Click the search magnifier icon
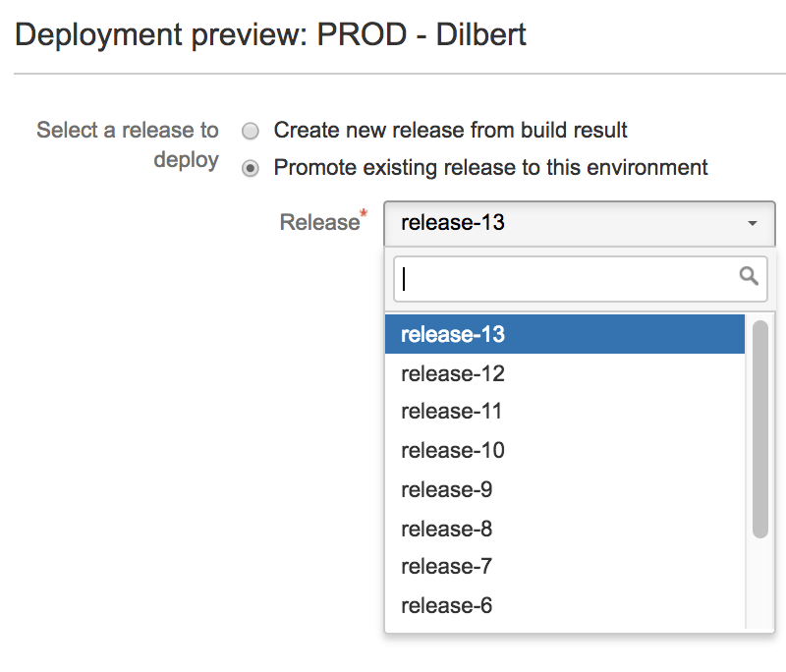Viewport: 786px width, 672px height. pyautogui.click(x=749, y=276)
